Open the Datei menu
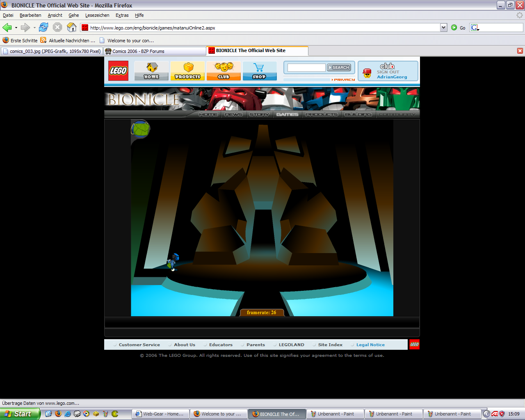 8,15
